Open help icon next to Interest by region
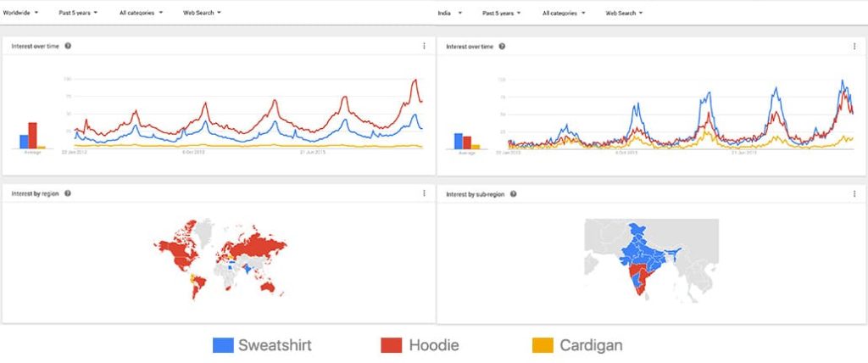Image resolution: width=868 pixels, height=363 pixels. pyautogui.click(x=68, y=193)
